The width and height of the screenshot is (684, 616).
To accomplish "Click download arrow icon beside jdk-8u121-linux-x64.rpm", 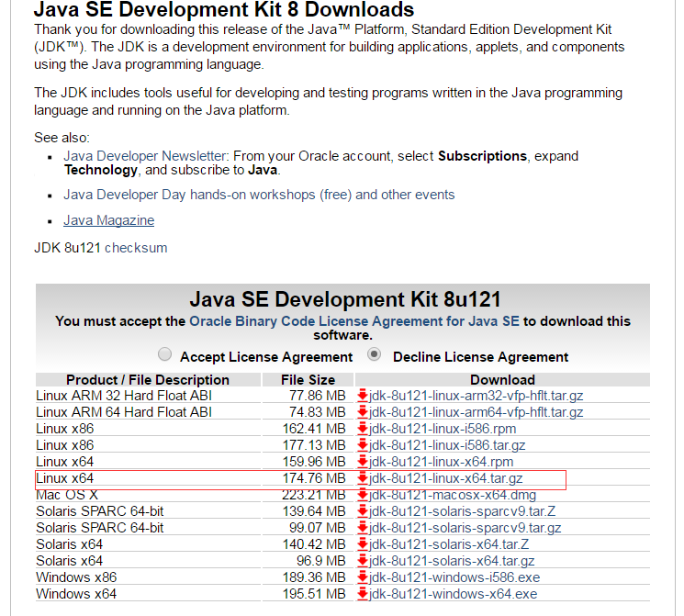I will tap(362, 462).
